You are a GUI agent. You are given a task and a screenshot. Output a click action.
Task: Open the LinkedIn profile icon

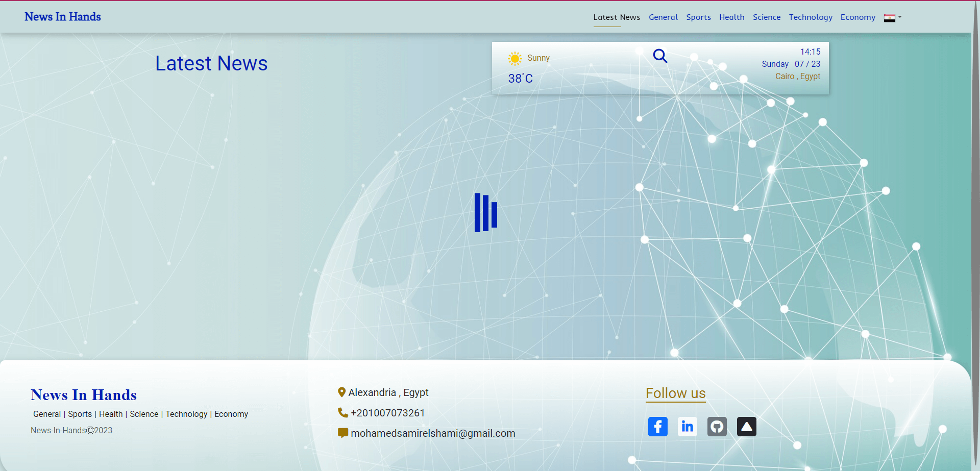pyautogui.click(x=688, y=427)
